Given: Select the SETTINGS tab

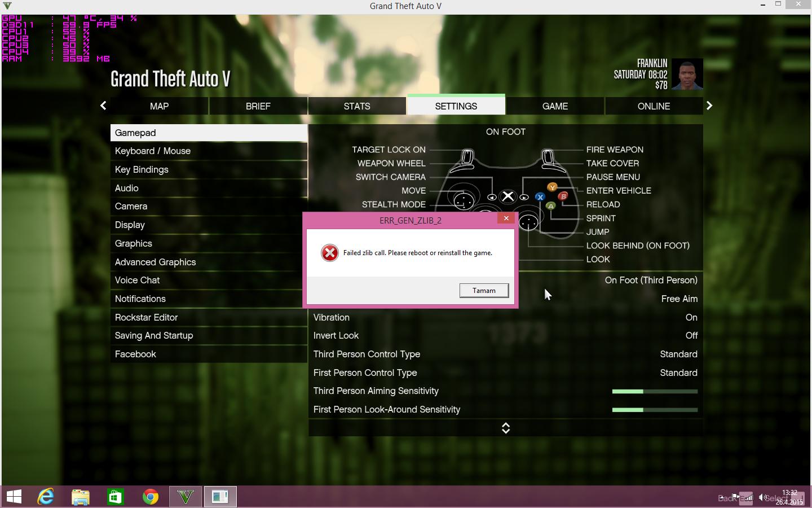Looking at the screenshot, I should click(x=456, y=106).
